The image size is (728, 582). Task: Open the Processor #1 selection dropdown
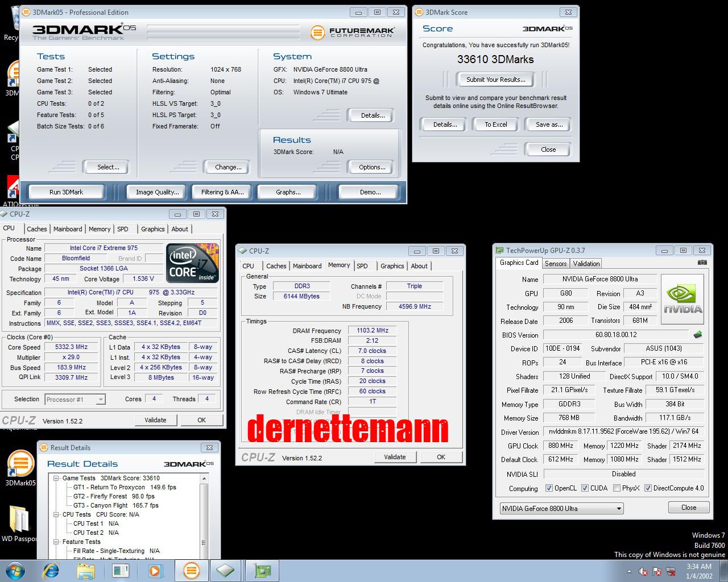75,400
